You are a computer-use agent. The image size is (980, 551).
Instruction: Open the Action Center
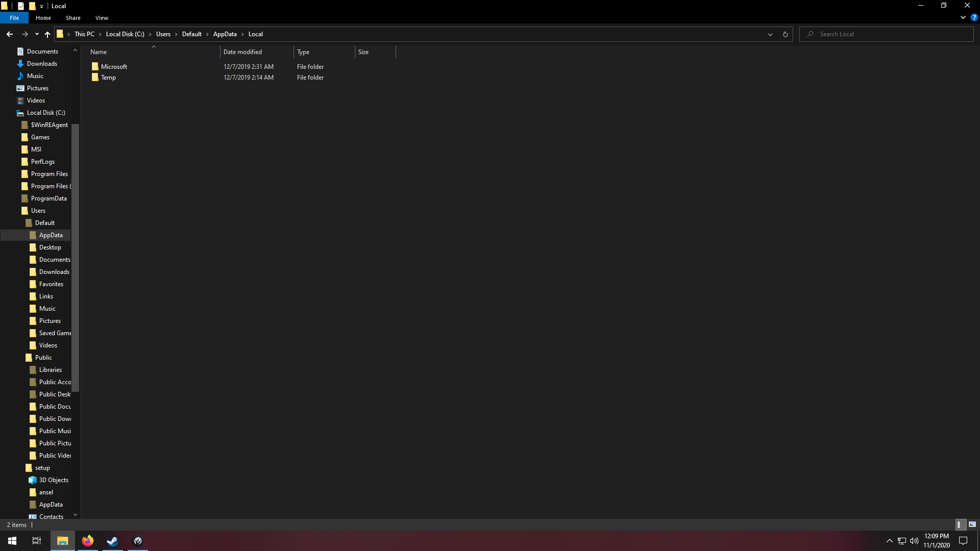click(964, 541)
